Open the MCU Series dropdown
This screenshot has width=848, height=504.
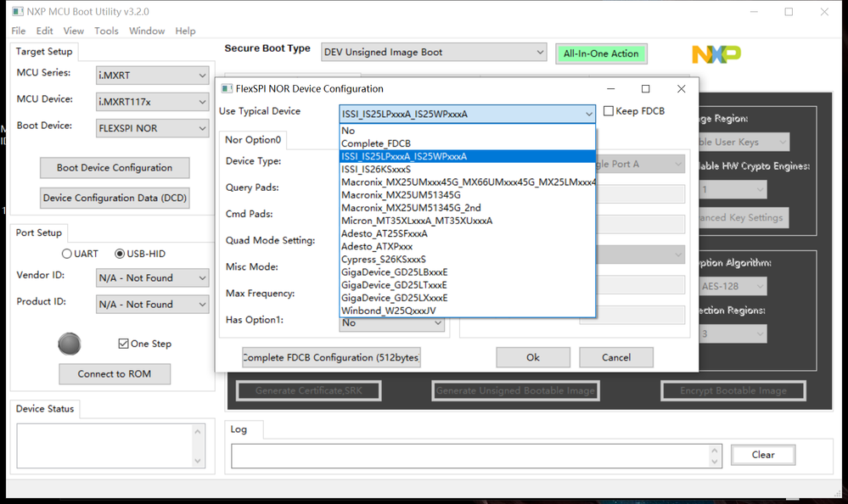[152, 76]
